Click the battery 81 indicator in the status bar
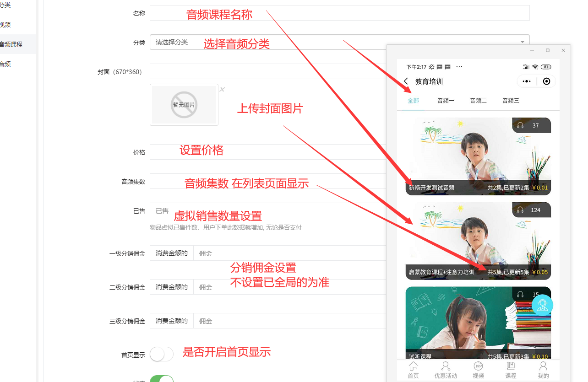The width and height of the screenshot is (588, 382). coord(546,67)
